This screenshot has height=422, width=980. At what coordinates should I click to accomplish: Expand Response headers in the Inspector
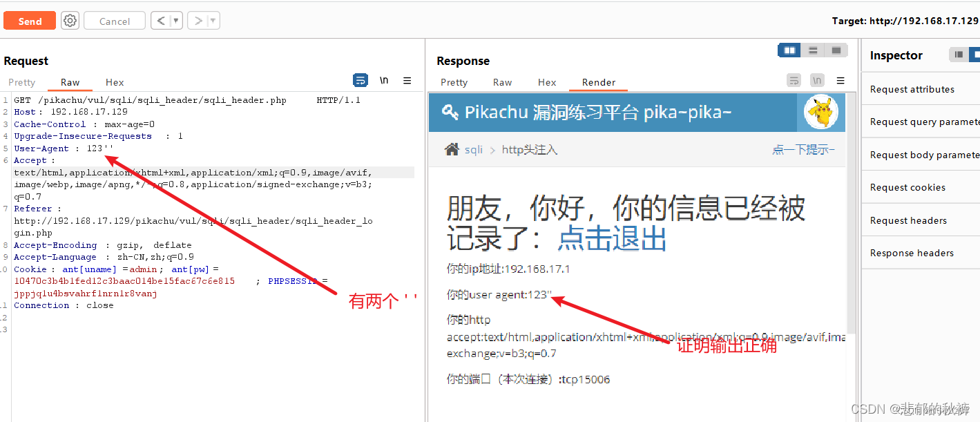click(x=910, y=253)
